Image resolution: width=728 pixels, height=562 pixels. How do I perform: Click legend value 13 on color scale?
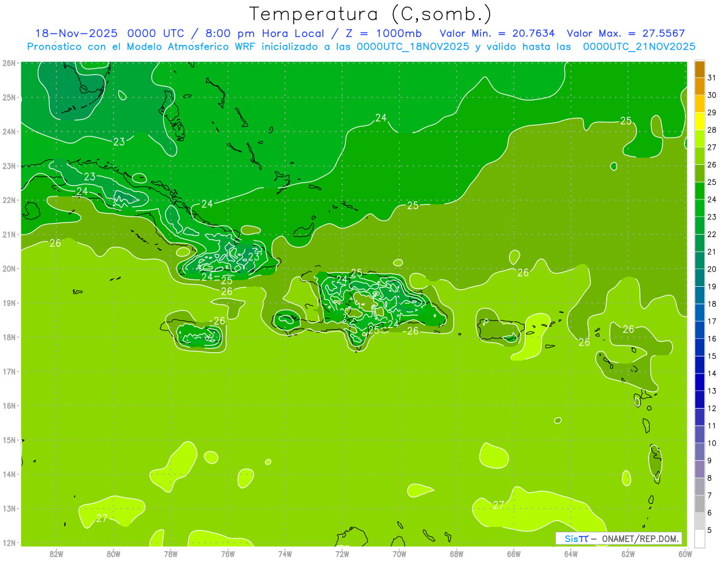coord(712,390)
